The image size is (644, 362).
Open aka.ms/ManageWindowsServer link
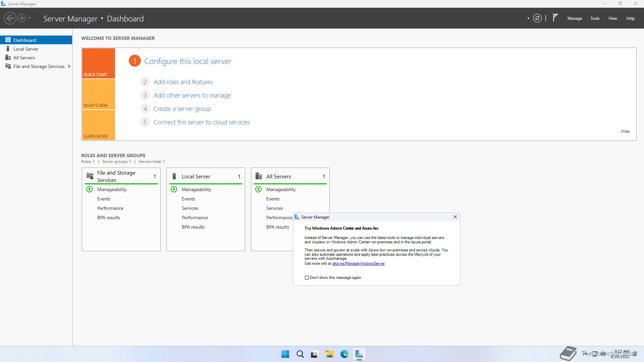tap(358, 263)
